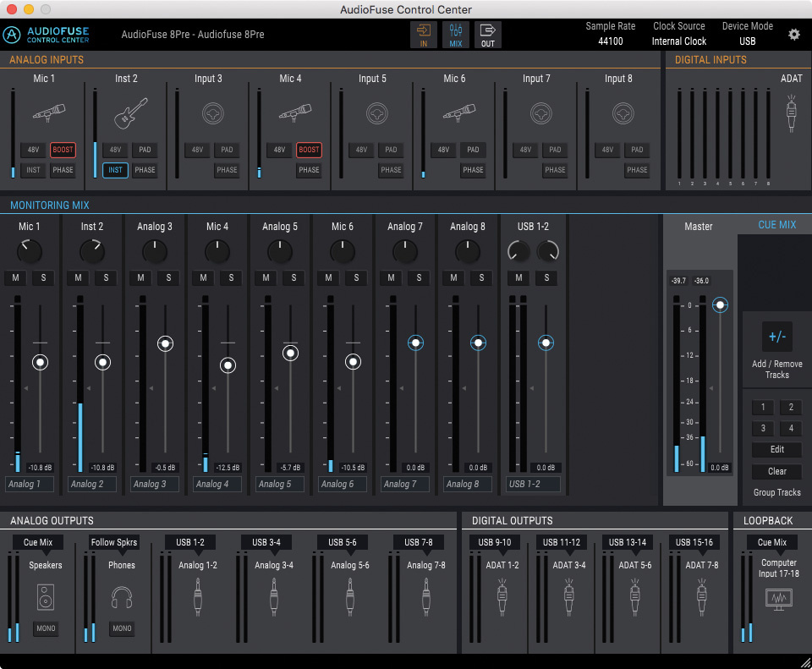Click the Phones headphone icon

(122, 596)
